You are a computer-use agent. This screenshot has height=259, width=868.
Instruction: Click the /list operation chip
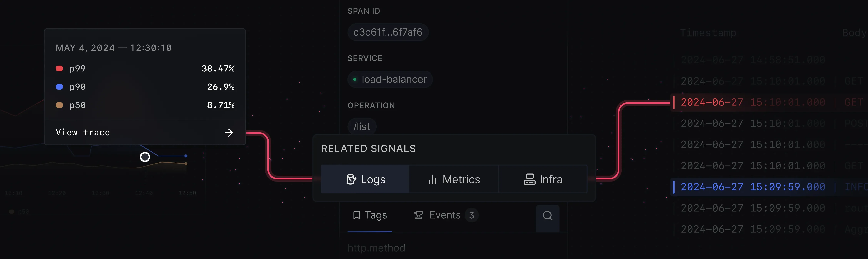point(361,127)
